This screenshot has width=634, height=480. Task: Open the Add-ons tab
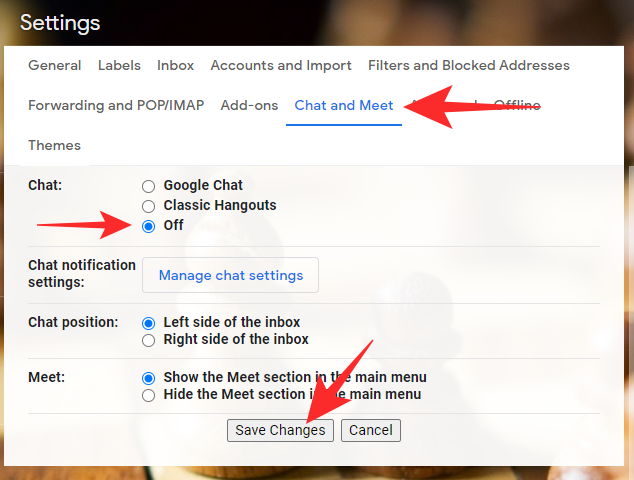click(x=249, y=106)
